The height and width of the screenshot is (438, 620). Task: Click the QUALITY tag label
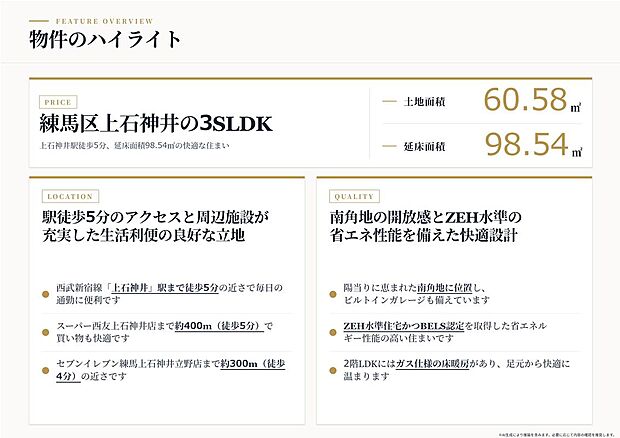coord(354,196)
